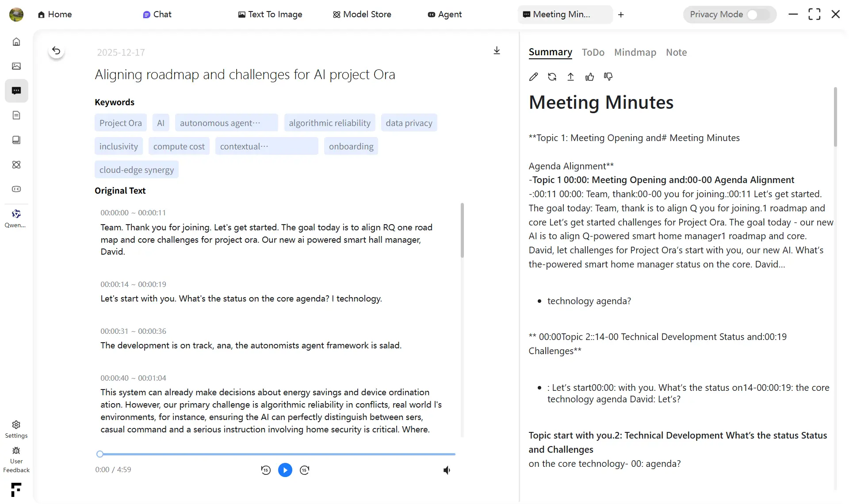Download the meeting transcript
This screenshot has height=504, width=849.
point(497,50)
